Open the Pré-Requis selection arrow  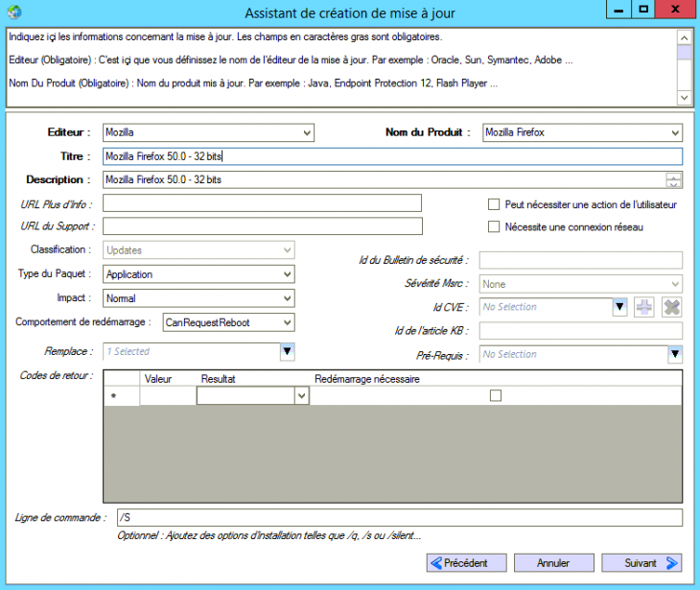coord(674,355)
